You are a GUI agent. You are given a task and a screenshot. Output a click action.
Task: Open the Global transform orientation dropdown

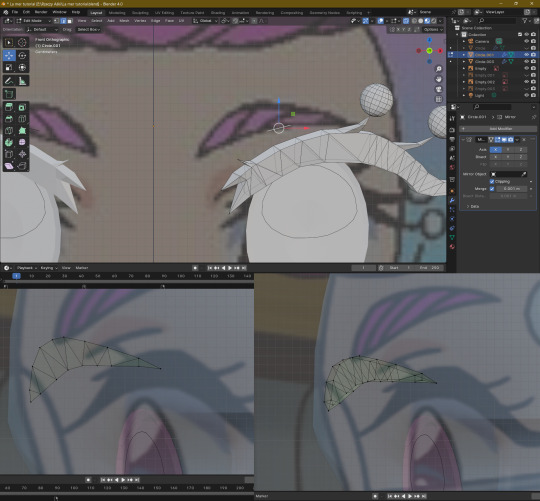(x=205, y=21)
